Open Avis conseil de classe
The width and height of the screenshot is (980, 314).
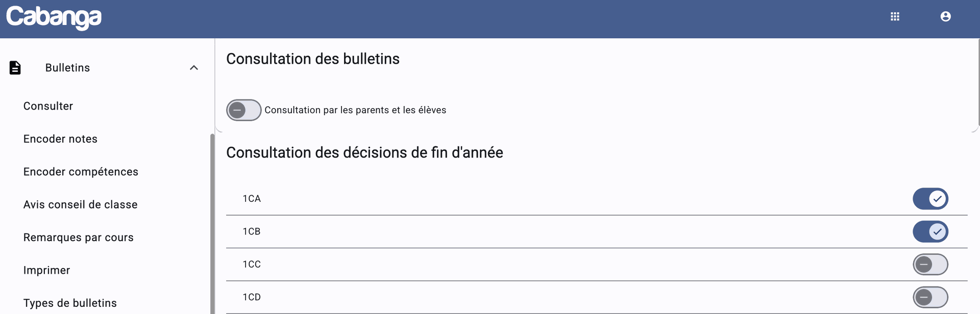click(80, 204)
